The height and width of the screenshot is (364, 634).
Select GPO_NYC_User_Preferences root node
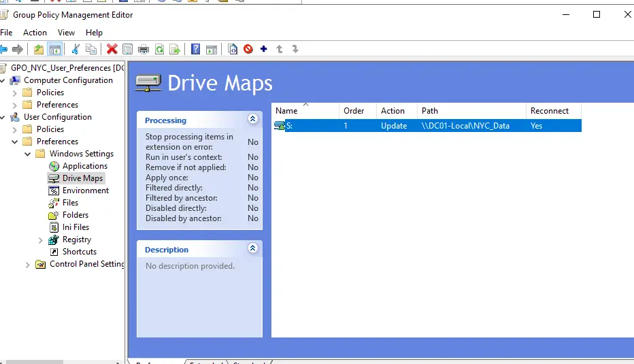pos(67,68)
